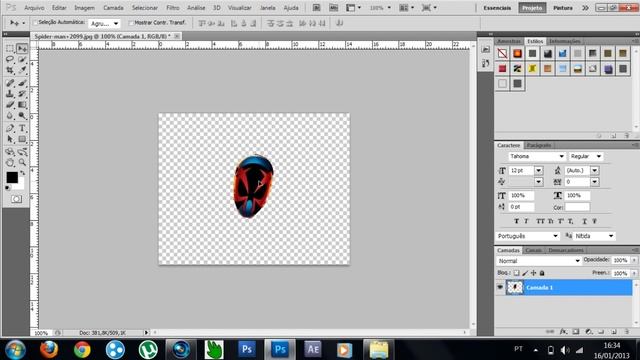Image resolution: width=640 pixels, height=360 pixels.
Task: Open the Filtro menu
Action: click(173, 8)
